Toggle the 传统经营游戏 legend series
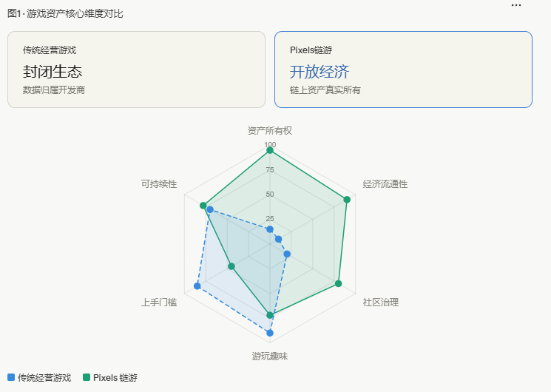 (39, 378)
